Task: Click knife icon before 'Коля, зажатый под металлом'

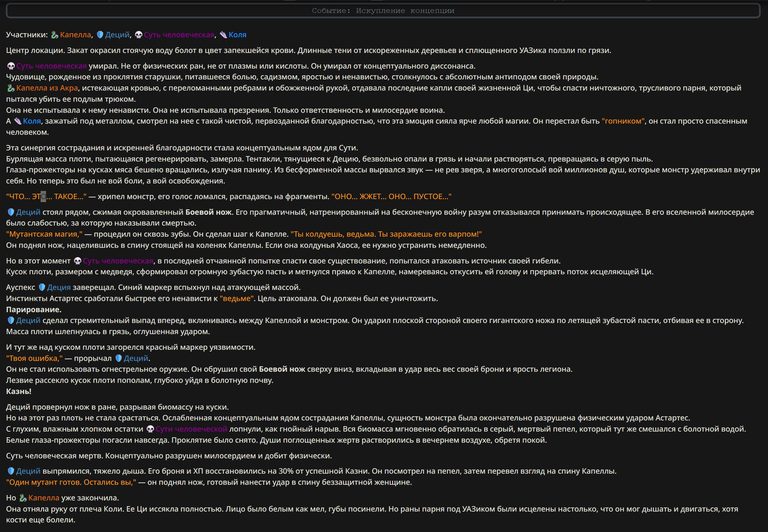Action: tap(18, 121)
